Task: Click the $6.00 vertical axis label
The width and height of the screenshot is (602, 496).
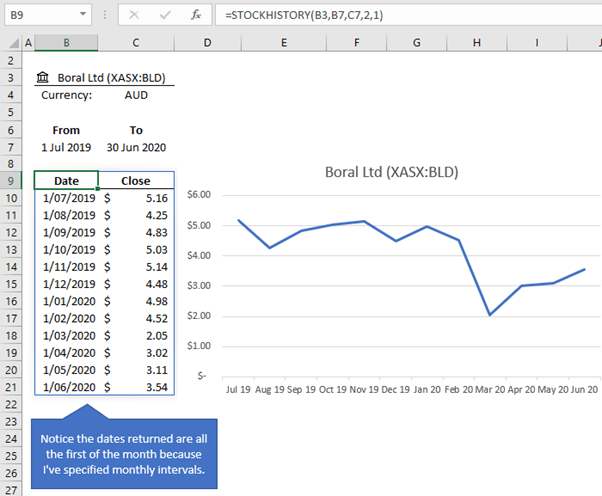Action: (199, 195)
